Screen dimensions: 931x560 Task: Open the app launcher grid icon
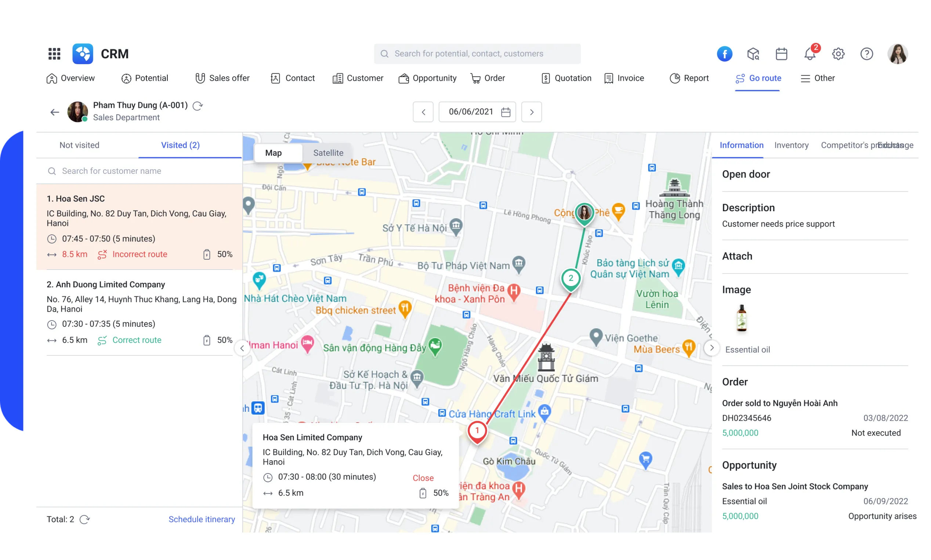coord(54,54)
